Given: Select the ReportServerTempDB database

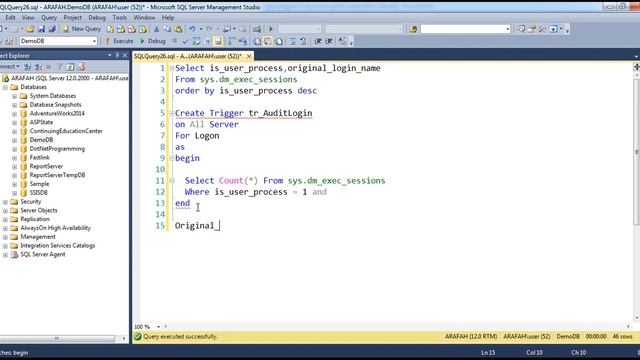Looking at the screenshot, I should coord(57,175).
